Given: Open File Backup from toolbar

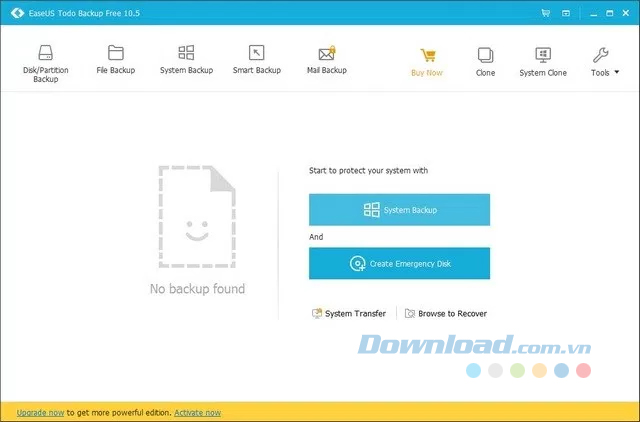Looking at the screenshot, I should tap(116, 60).
